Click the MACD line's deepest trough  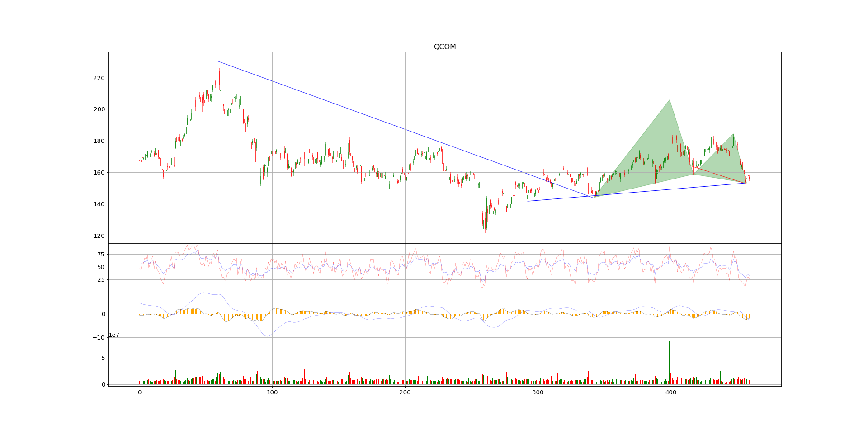click(x=268, y=335)
